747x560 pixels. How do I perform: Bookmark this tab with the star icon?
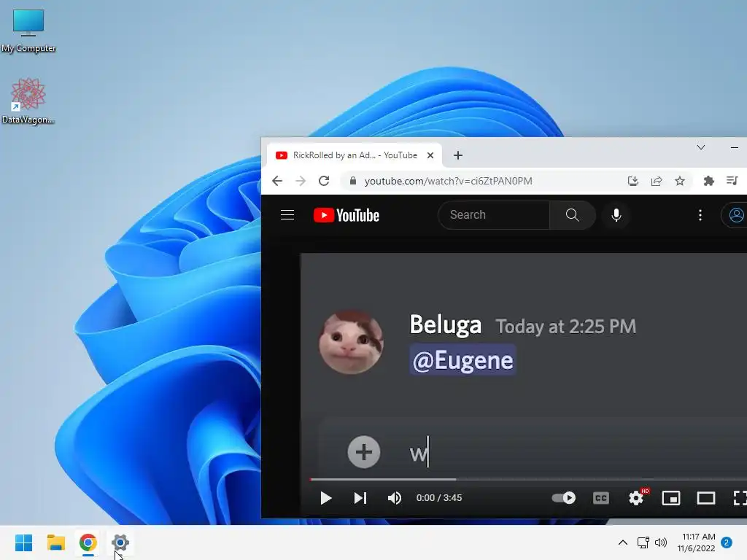(x=680, y=181)
